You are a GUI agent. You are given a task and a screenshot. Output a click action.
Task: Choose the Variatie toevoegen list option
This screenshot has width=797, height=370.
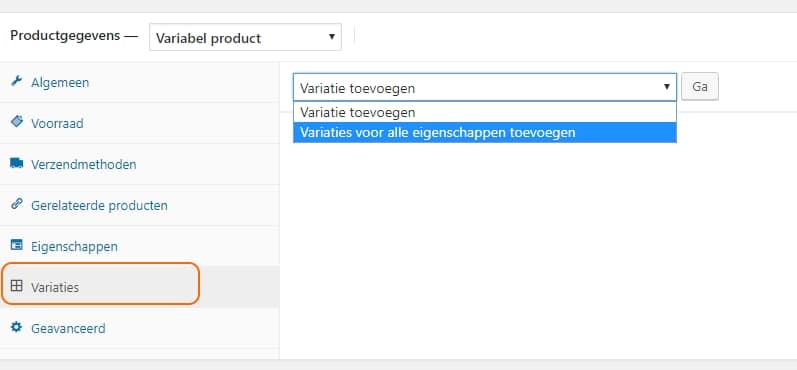click(x=485, y=112)
